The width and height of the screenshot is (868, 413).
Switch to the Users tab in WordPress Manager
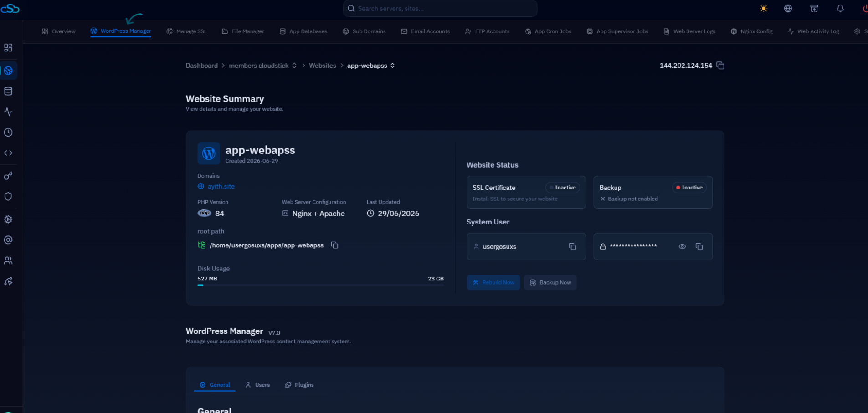click(257, 385)
